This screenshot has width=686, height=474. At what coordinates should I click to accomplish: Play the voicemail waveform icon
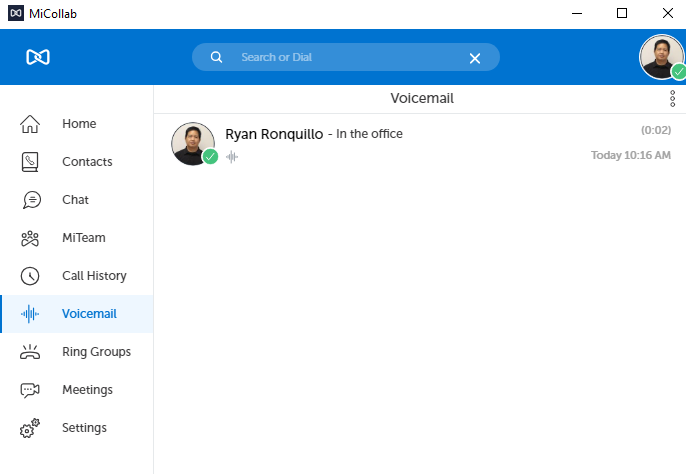coord(232,157)
